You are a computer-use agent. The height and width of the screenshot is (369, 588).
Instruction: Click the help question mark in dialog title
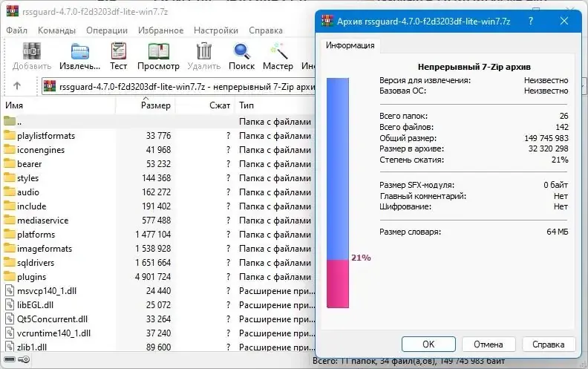530,21
